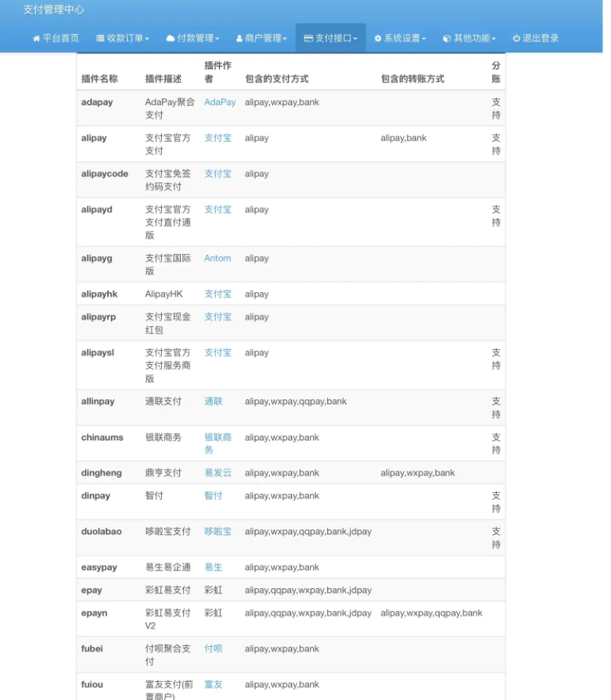611x700 pixels.
Task: Select 退出登录 to log out
Action: (540, 38)
